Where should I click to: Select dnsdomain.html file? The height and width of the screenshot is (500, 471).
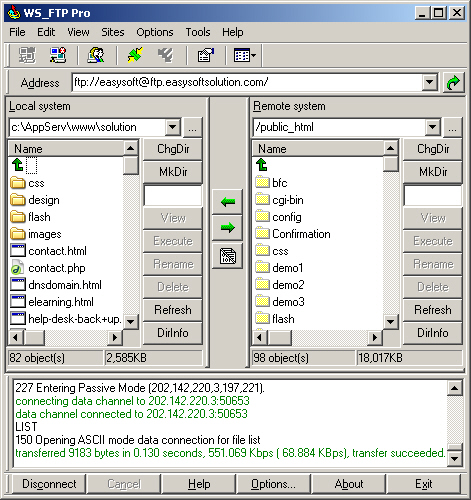[x=56, y=285]
